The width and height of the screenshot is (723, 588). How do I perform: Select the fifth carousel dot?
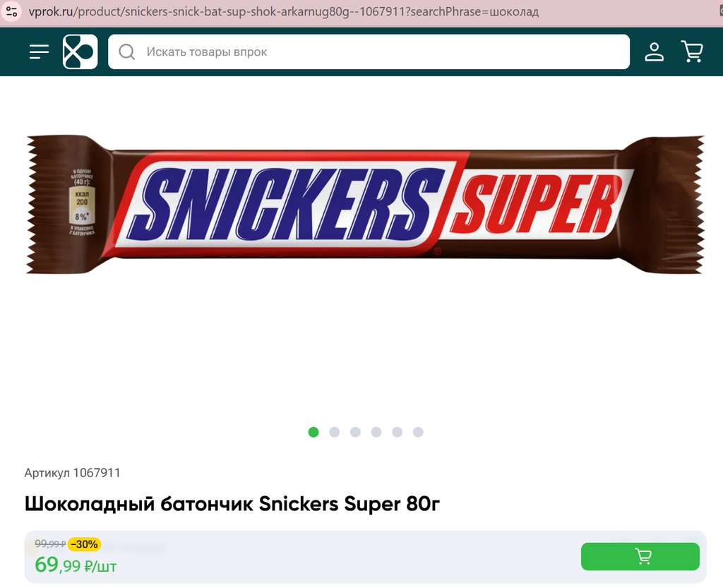397,432
